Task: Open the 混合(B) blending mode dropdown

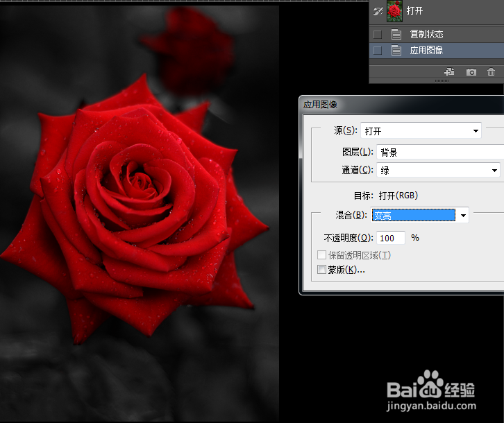Action: coord(420,215)
